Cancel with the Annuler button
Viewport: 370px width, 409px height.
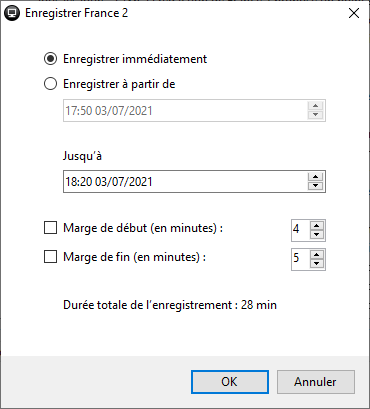[315, 382]
